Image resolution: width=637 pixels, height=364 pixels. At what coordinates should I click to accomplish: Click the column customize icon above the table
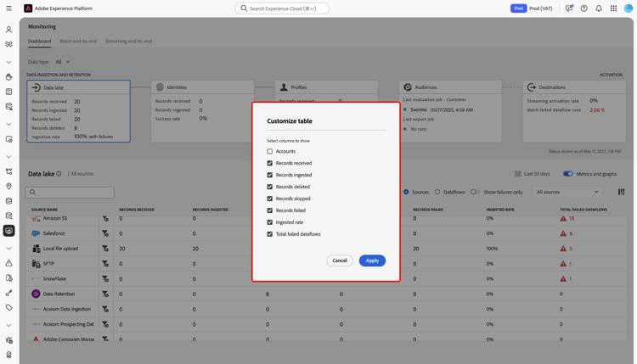click(x=621, y=192)
